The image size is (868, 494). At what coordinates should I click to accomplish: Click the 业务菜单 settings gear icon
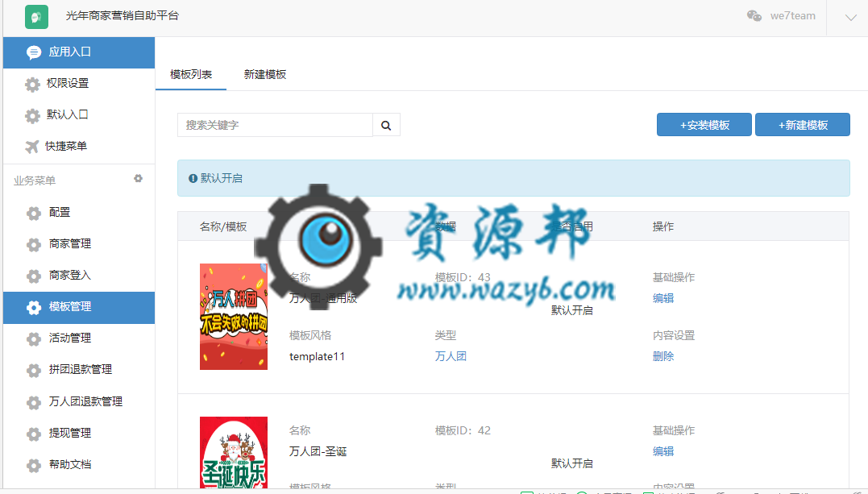pyautogui.click(x=139, y=178)
